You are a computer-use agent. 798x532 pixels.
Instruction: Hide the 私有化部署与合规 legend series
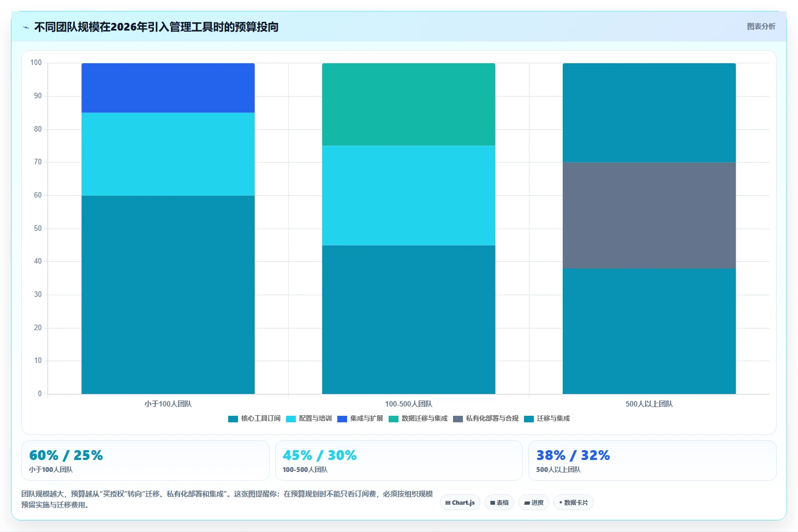coord(486,419)
